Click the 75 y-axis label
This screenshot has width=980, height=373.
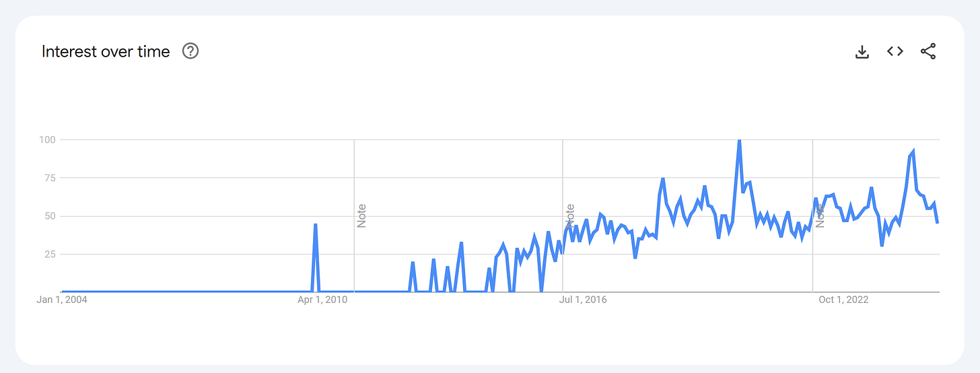click(49, 178)
